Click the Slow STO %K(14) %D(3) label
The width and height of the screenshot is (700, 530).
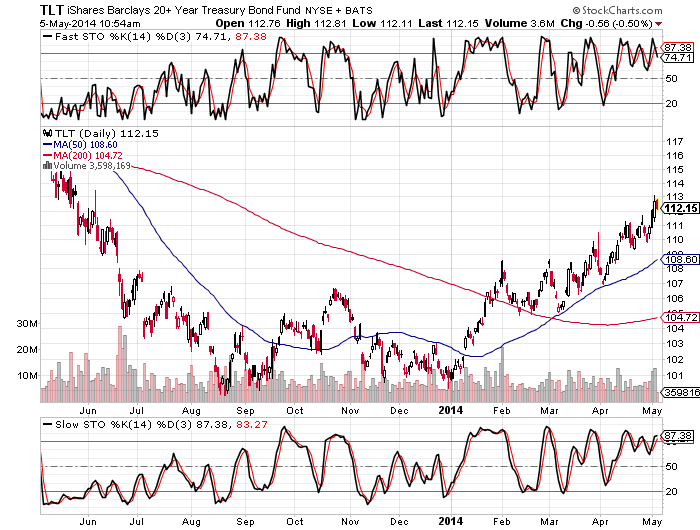tap(125, 425)
